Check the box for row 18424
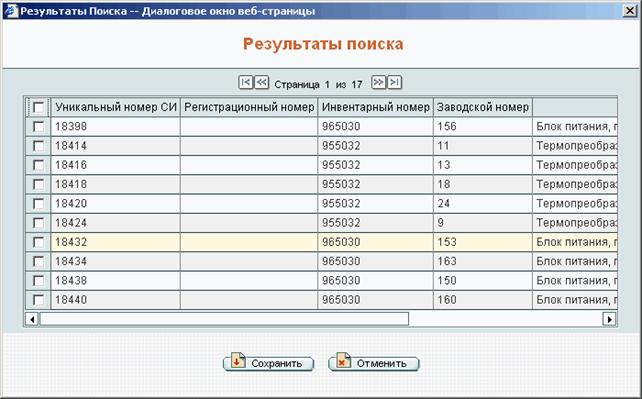 pyautogui.click(x=38, y=223)
